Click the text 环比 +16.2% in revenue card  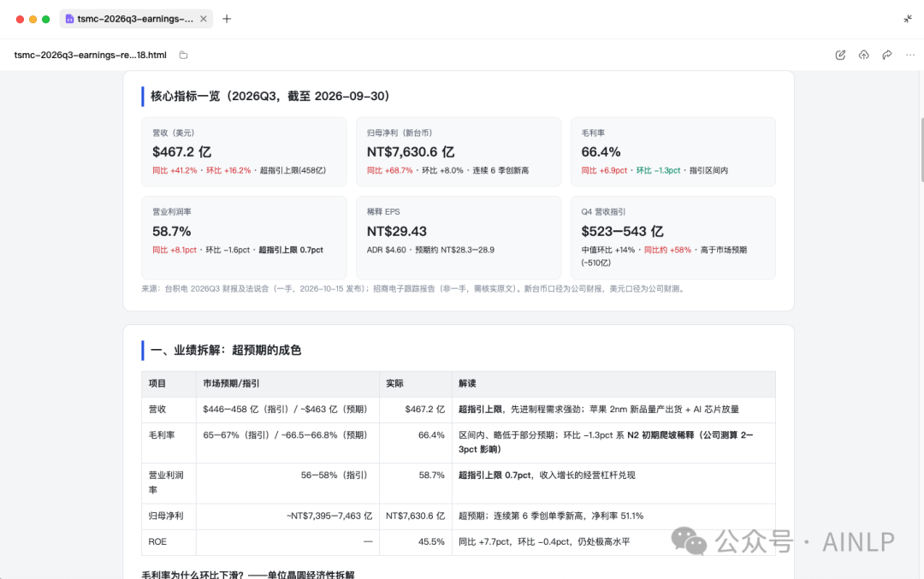(x=228, y=170)
